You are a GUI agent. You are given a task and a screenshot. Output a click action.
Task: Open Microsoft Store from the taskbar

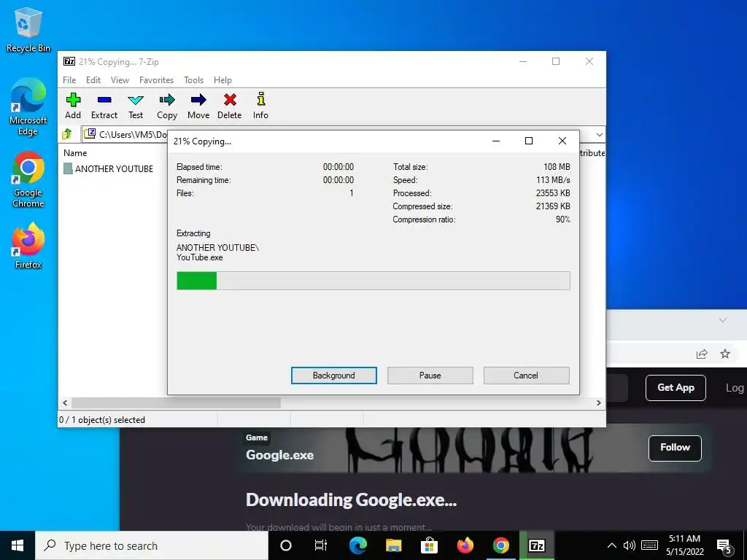pyautogui.click(x=429, y=545)
